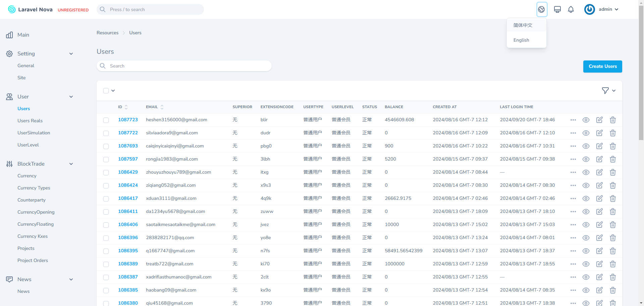This screenshot has height=306, width=644.
Task: Click the Users search field
Action: tap(184, 66)
